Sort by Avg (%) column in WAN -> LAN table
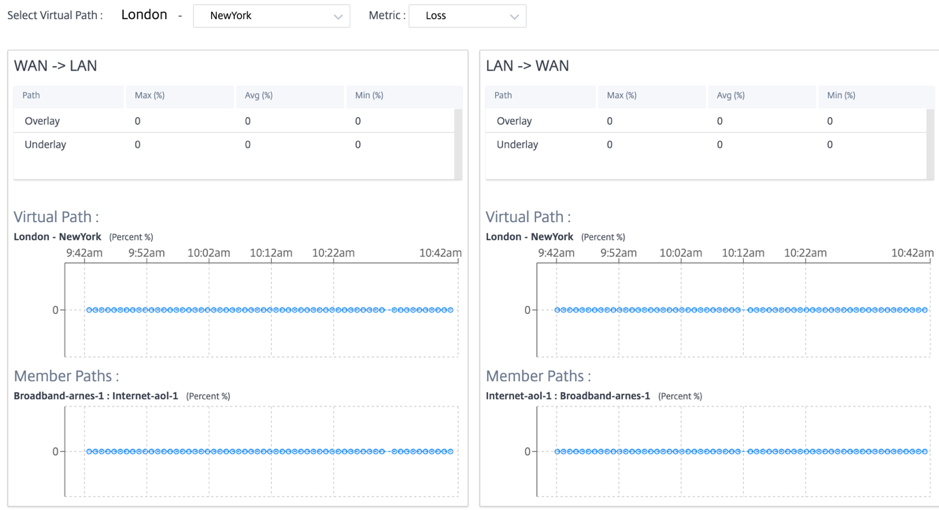 click(x=289, y=96)
